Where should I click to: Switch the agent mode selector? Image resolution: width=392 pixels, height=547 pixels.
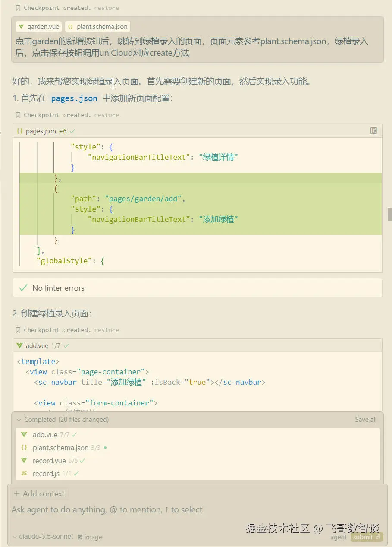[339, 537]
